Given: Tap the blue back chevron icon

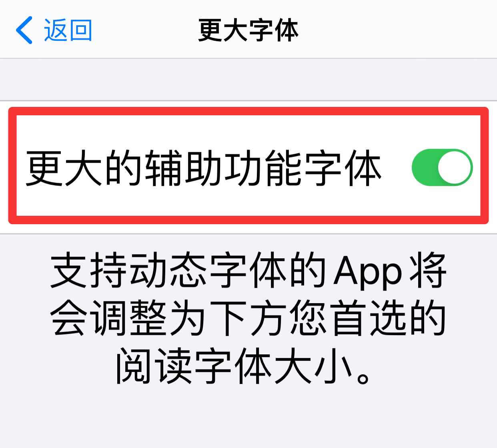Looking at the screenshot, I should (24, 30).
